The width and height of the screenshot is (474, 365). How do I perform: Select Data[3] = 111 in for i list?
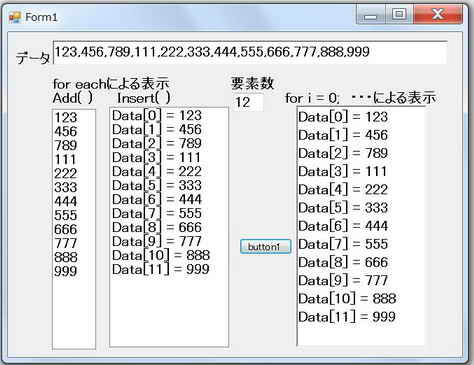(x=343, y=172)
